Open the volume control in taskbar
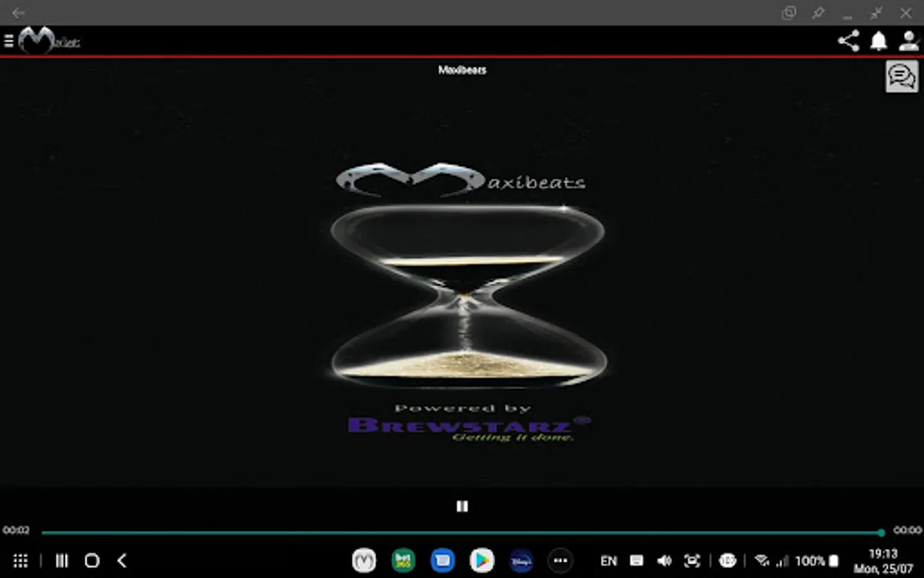Screen dimensions: 924x578 (x=664, y=561)
